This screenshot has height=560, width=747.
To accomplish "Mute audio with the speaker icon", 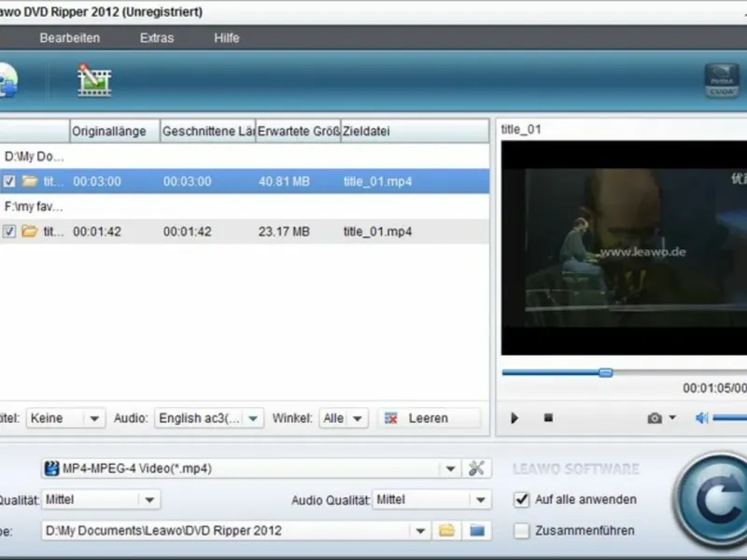I will (x=702, y=418).
